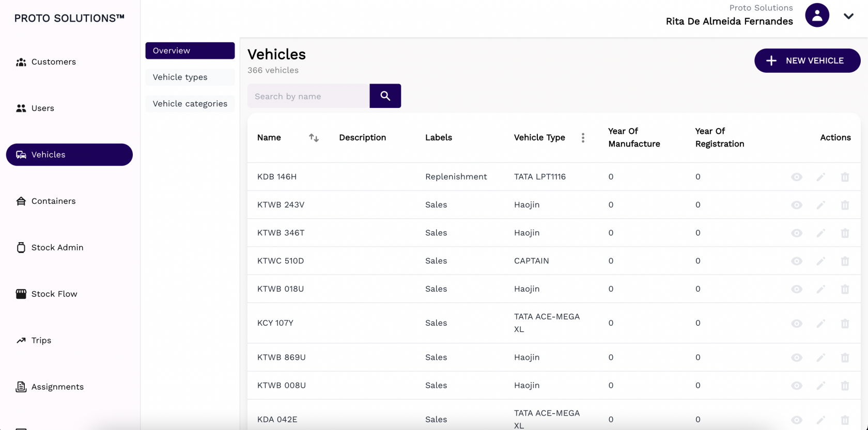This screenshot has width=868, height=430.
Task: Open the Vehicle types tab
Action: click(190, 77)
